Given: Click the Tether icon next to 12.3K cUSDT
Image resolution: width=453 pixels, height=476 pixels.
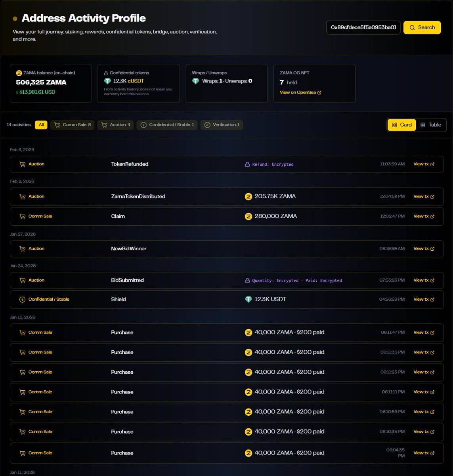Looking at the screenshot, I should 107,81.
